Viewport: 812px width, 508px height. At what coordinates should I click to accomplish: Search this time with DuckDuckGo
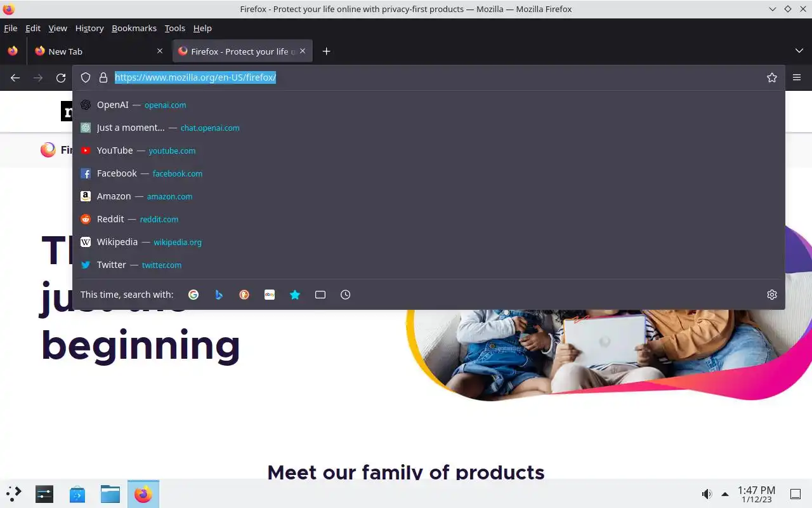244,295
